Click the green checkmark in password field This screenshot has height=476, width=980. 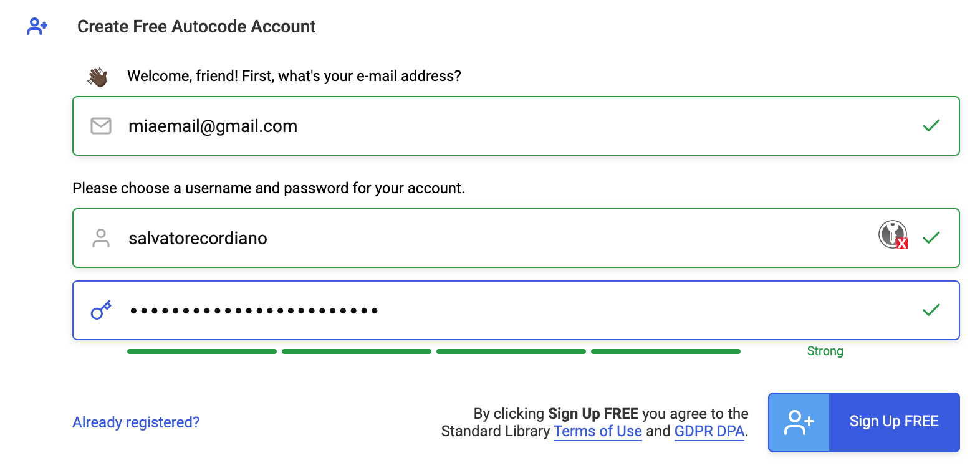[x=931, y=310]
